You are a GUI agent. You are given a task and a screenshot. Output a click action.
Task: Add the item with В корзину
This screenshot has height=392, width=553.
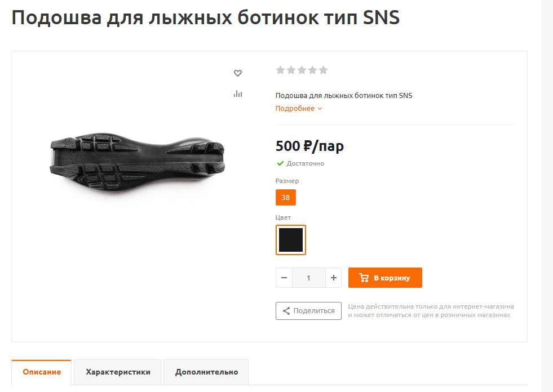coord(385,278)
